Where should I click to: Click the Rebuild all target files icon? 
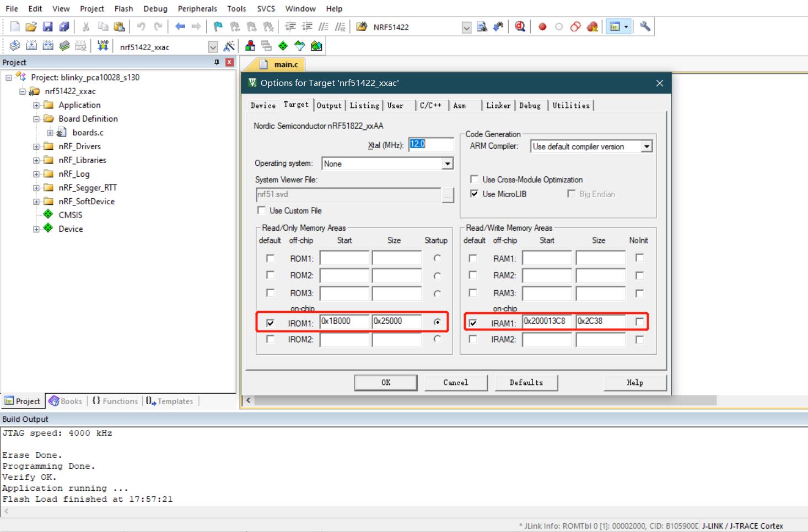coord(48,46)
